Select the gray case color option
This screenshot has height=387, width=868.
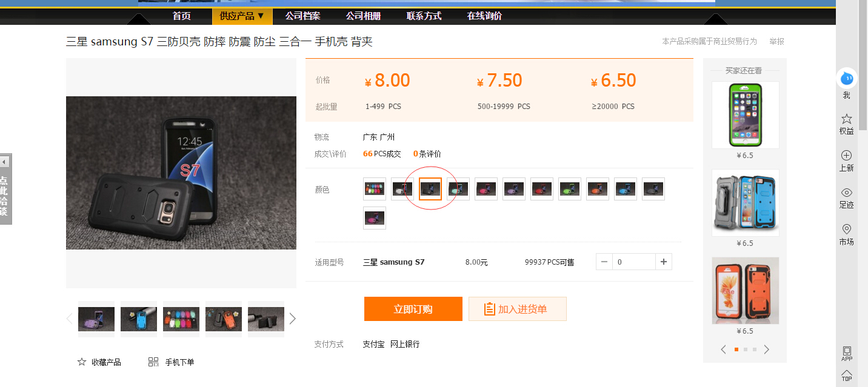(x=653, y=189)
